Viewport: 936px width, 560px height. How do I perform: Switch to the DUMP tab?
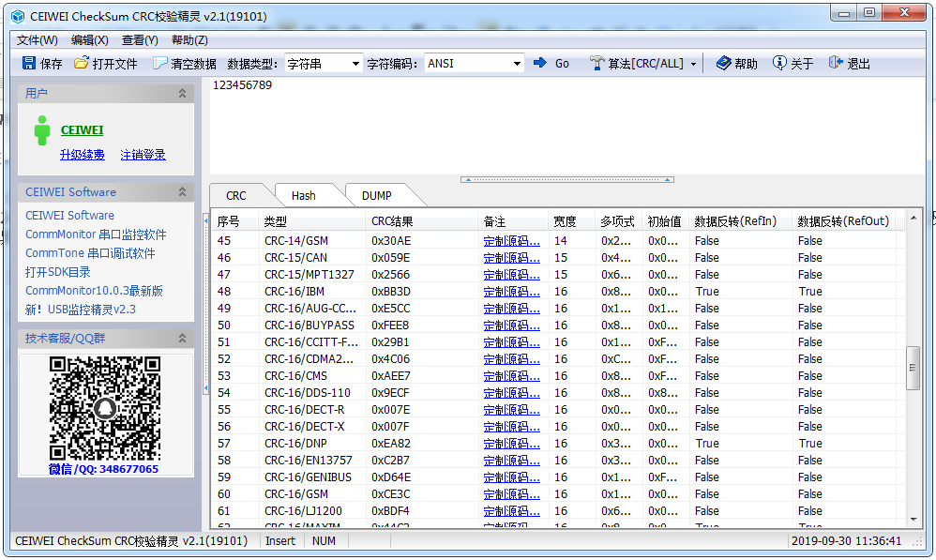(x=377, y=195)
